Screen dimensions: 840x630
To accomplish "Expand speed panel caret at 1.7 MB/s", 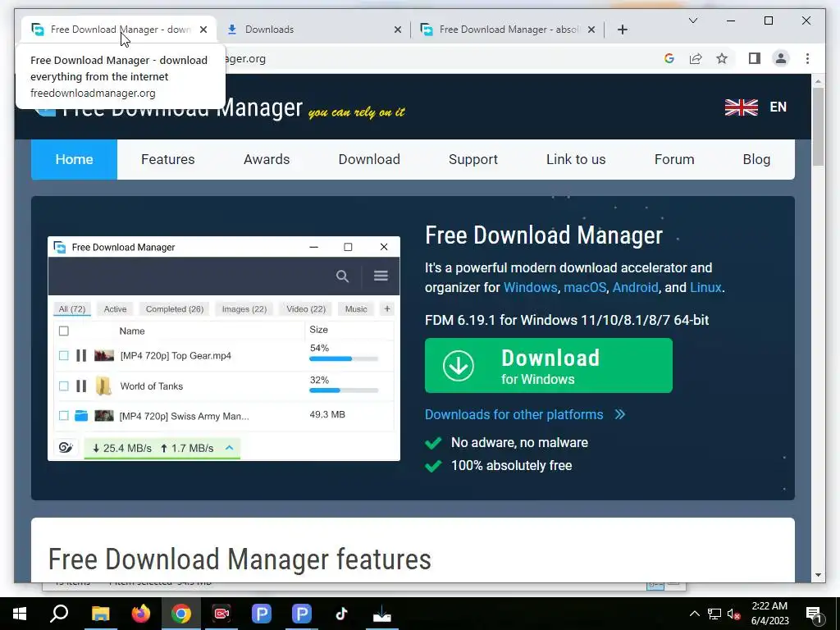I will click(230, 448).
